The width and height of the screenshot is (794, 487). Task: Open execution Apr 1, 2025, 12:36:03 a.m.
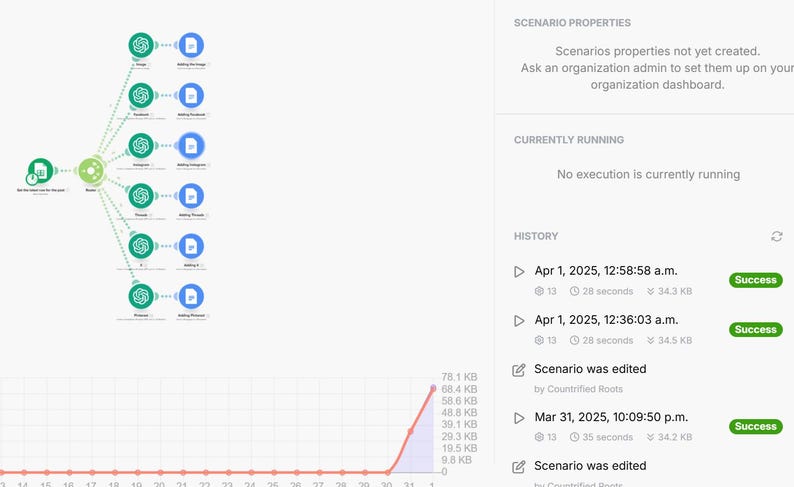606,320
